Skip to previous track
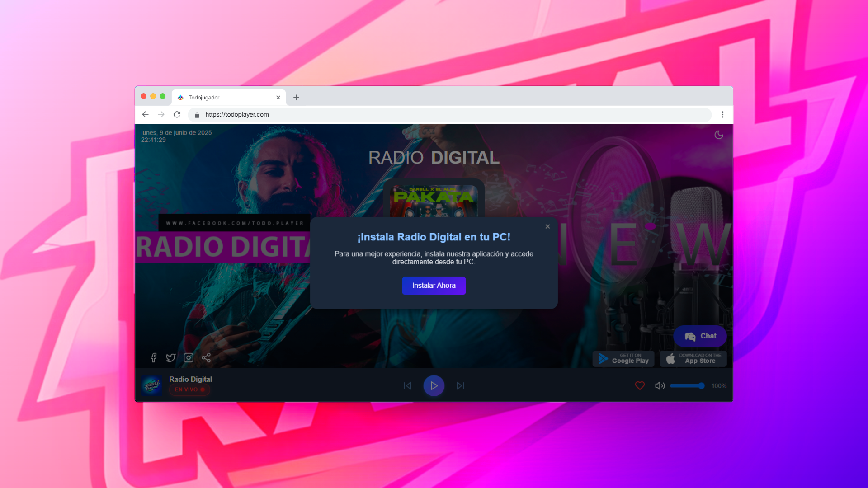The height and width of the screenshot is (488, 868). pyautogui.click(x=407, y=386)
